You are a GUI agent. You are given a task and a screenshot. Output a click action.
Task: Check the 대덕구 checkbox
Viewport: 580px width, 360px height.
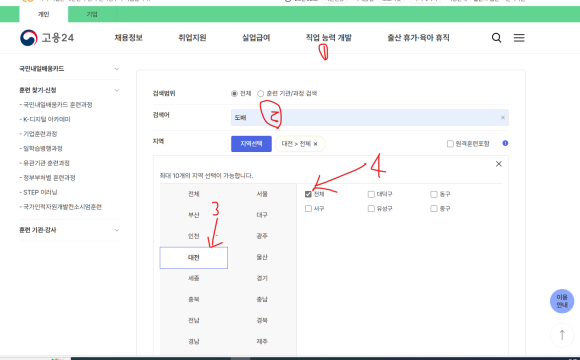pyautogui.click(x=371, y=194)
